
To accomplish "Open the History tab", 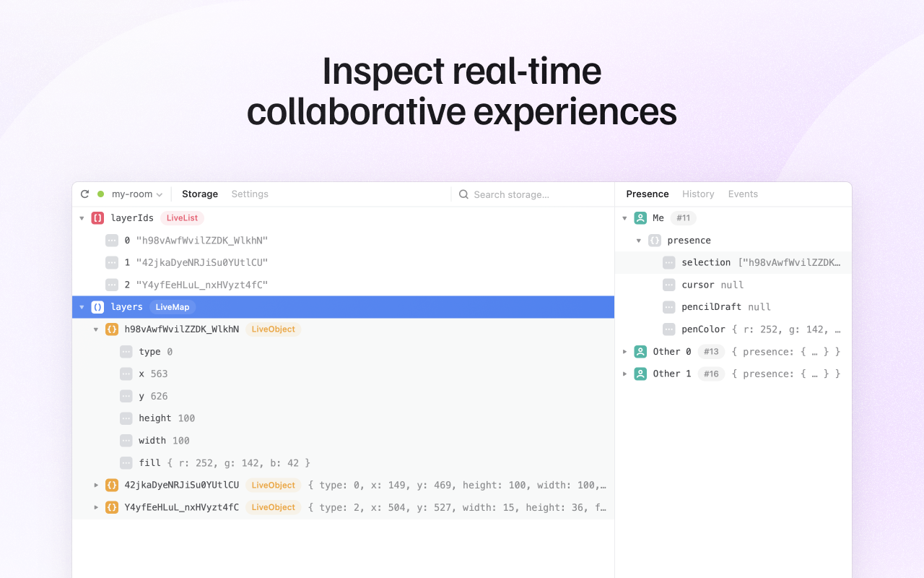I will [x=698, y=194].
